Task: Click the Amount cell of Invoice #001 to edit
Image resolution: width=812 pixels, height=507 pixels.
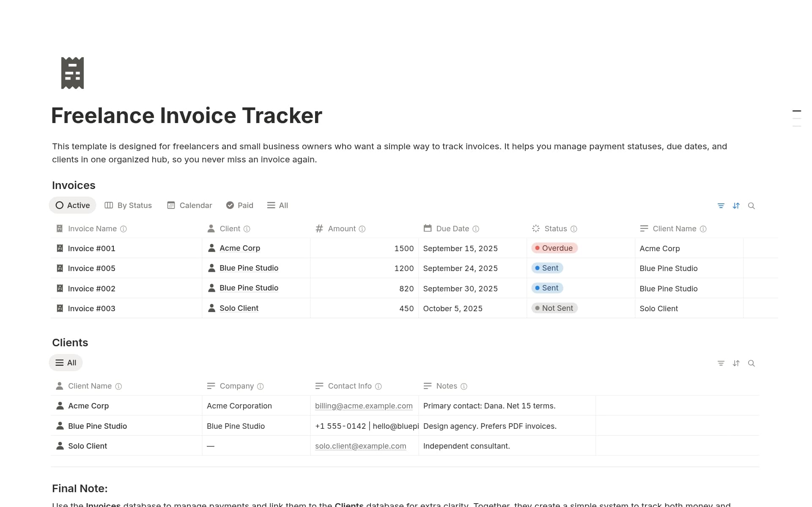Action: tap(381, 248)
